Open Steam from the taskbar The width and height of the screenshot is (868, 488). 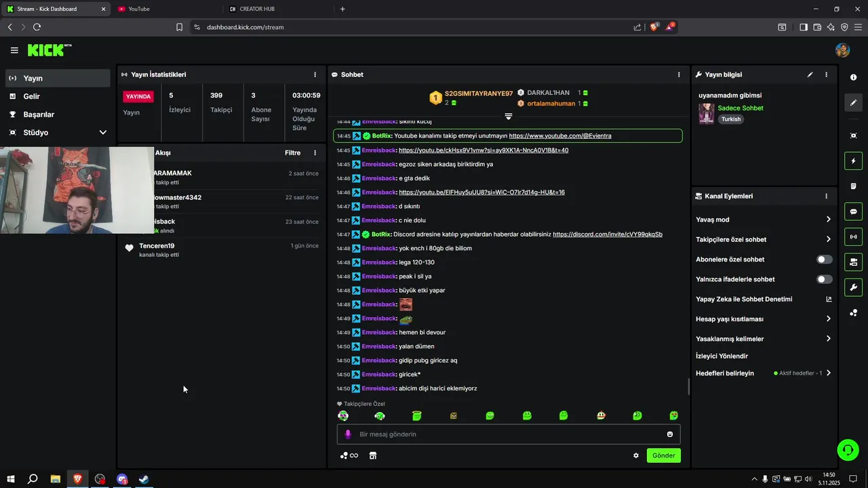click(144, 479)
